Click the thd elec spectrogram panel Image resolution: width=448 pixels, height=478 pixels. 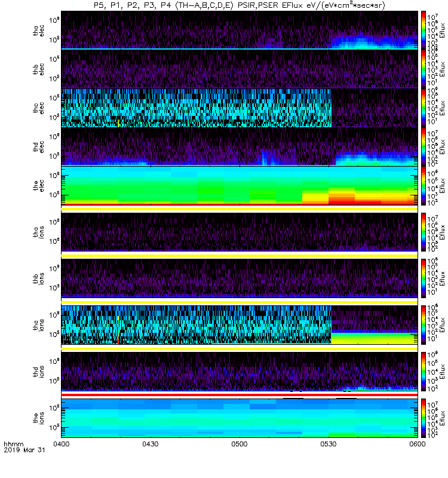click(x=240, y=146)
